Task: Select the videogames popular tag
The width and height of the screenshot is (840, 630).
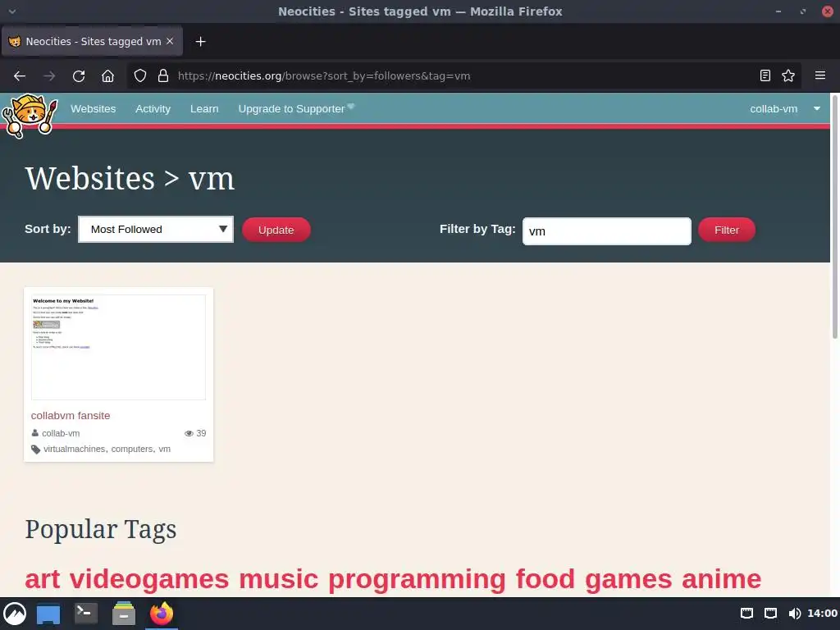Action: click(x=149, y=579)
